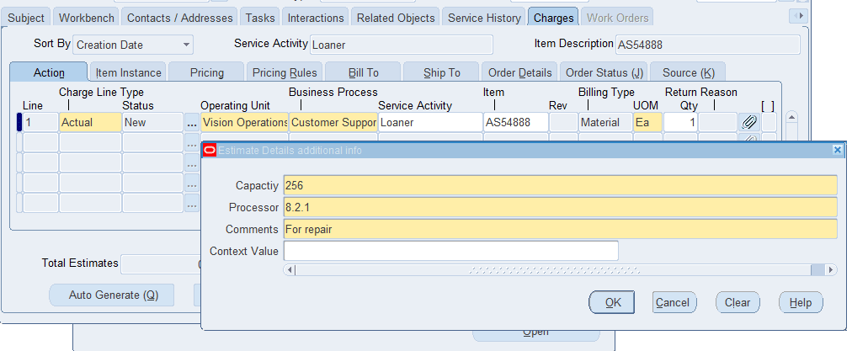Select the Charges tab
868x351 pixels.
(x=554, y=18)
